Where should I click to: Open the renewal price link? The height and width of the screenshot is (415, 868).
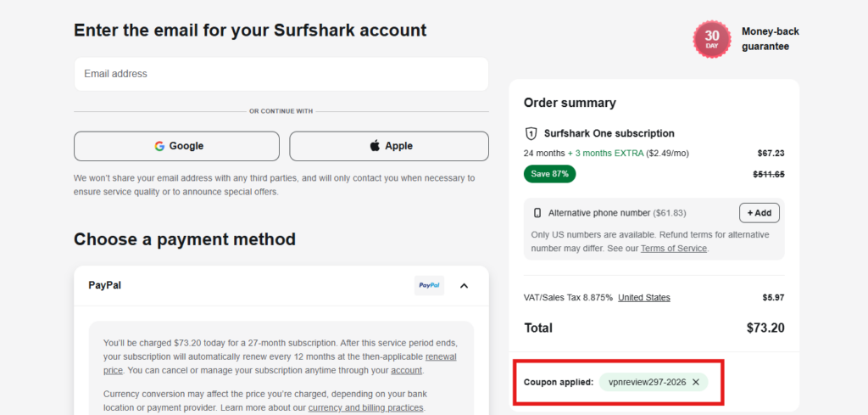click(x=280, y=363)
